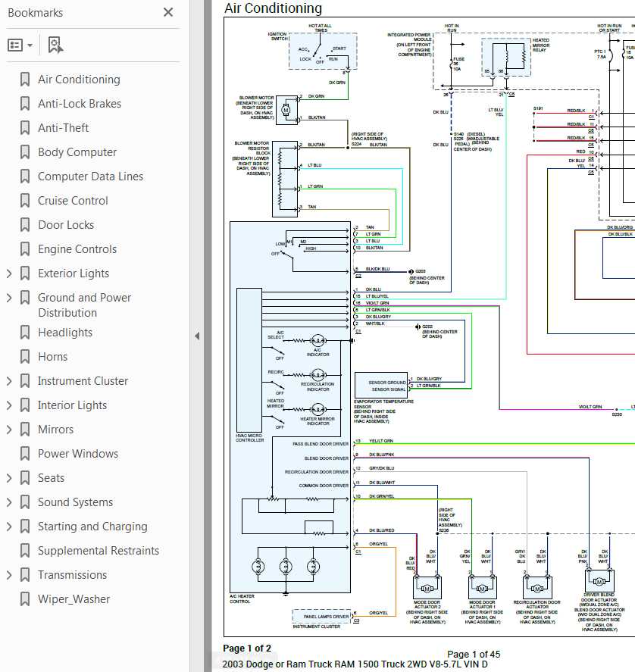Go to the Horns bookmark

click(x=52, y=357)
